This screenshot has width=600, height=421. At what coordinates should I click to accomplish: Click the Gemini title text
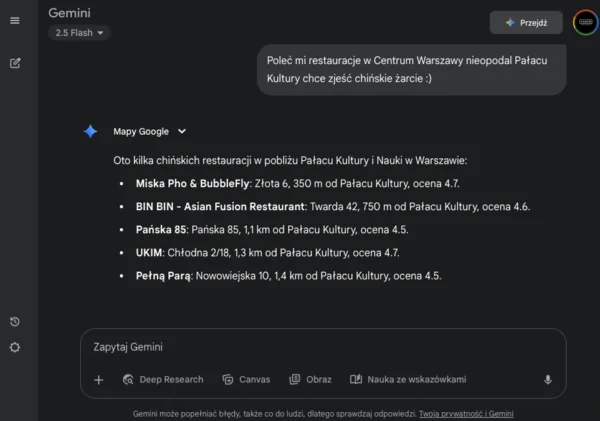click(69, 13)
